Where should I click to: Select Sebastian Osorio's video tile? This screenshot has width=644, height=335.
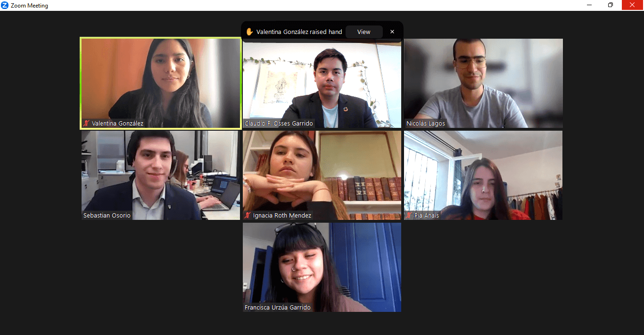coord(161,175)
